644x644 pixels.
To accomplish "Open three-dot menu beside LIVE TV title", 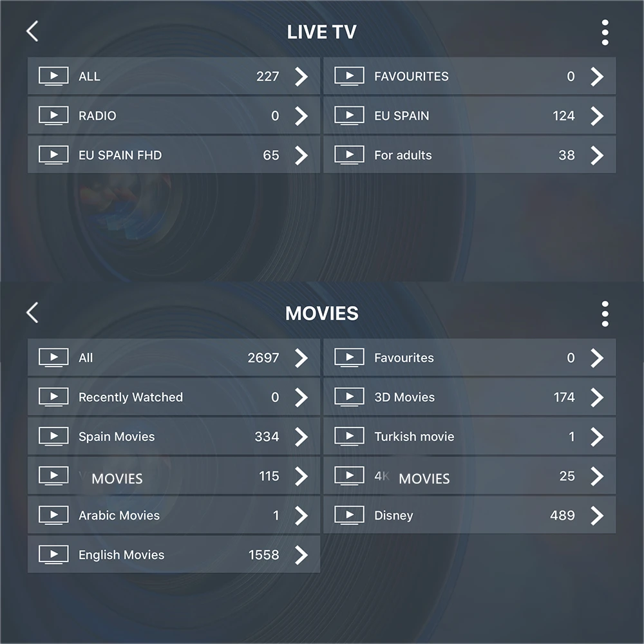I will (x=605, y=32).
